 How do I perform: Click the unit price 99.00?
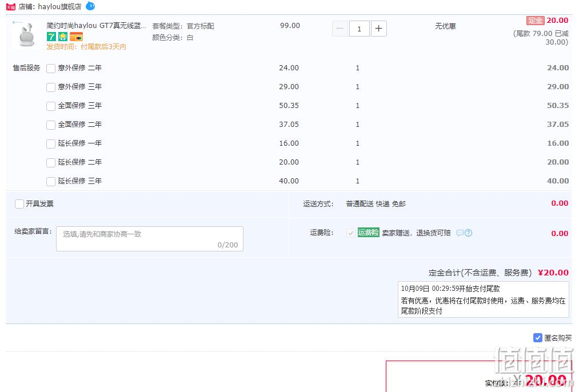click(x=290, y=26)
